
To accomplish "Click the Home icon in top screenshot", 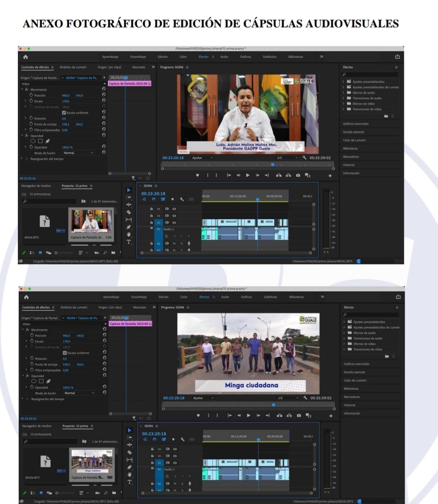I will (26, 57).
